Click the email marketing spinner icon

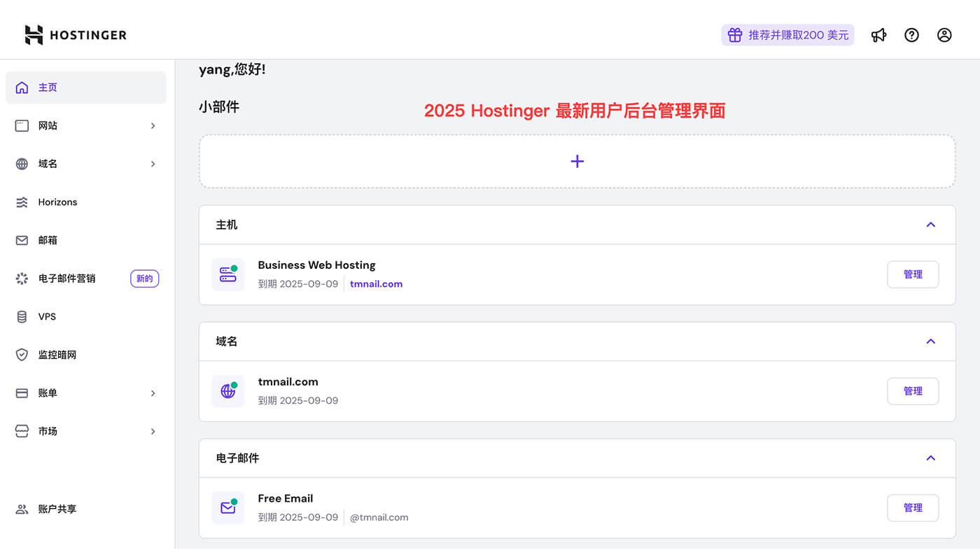coord(22,279)
